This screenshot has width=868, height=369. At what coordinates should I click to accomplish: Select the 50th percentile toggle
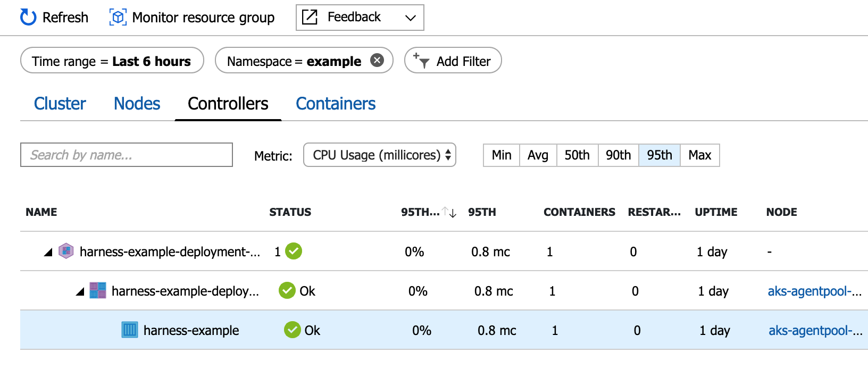pos(577,155)
